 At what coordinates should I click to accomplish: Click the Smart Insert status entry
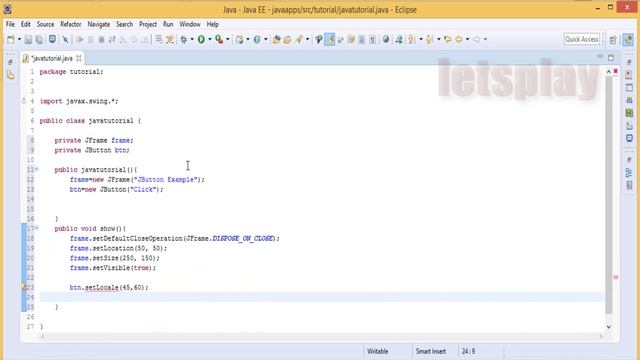click(x=430, y=351)
